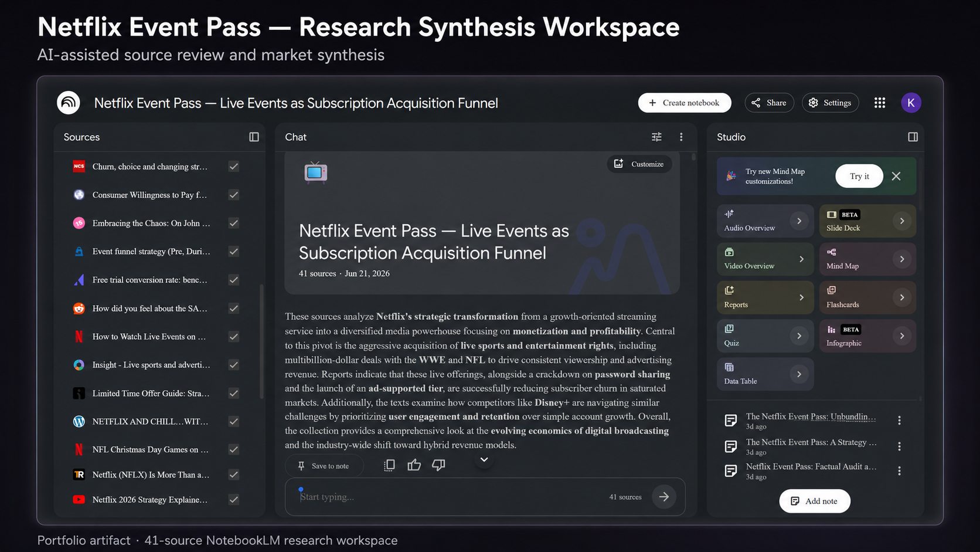980x552 pixels.
Task: Open source NETFLIX AND CHILL...WIT
Action: pyautogui.click(x=150, y=421)
